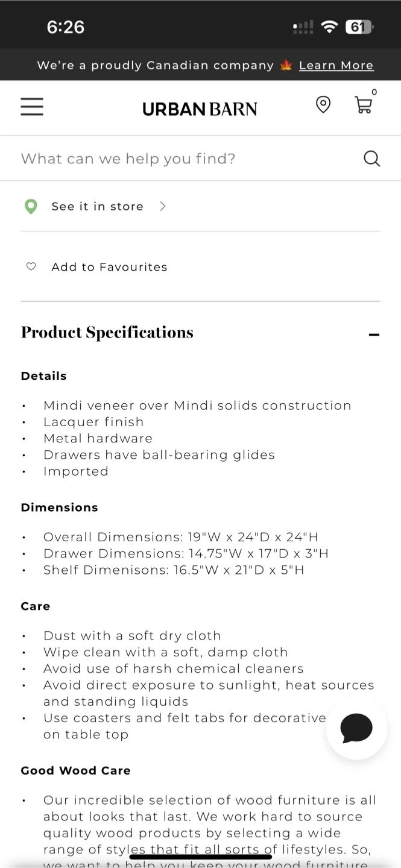Viewport: 401px width, 868px height.
Task: Focus the 'What can we help you find?' field
Action: tap(181, 159)
